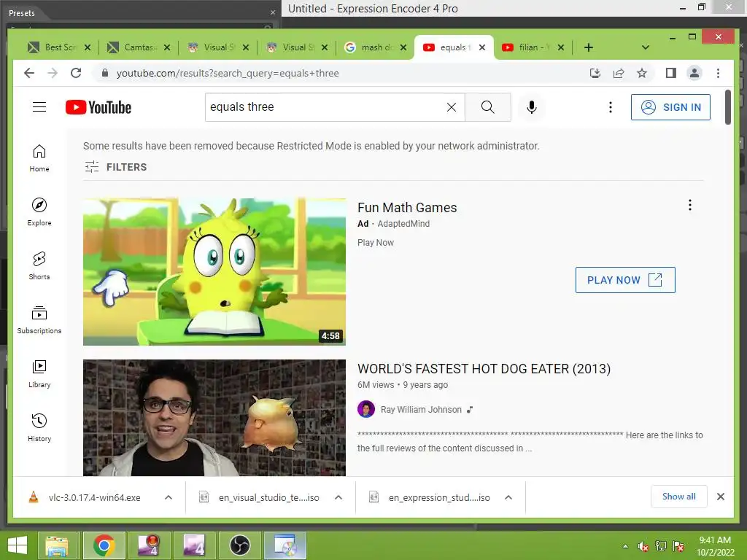Image resolution: width=747 pixels, height=560 pixels.
Task: Click the Presets panel close X in Expression Encoder
Action: (273, 13)
